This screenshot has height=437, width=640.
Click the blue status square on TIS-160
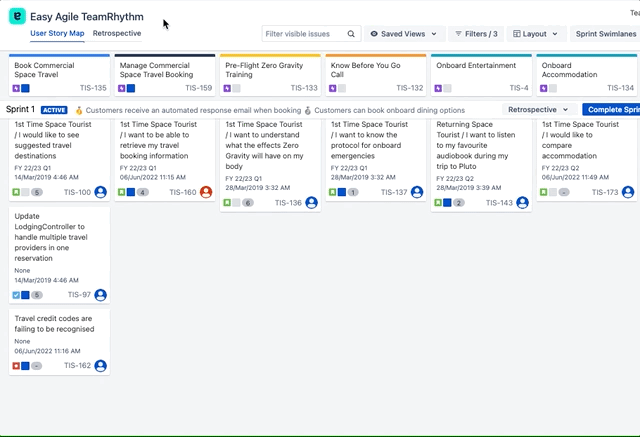click(x=131, y=192)
